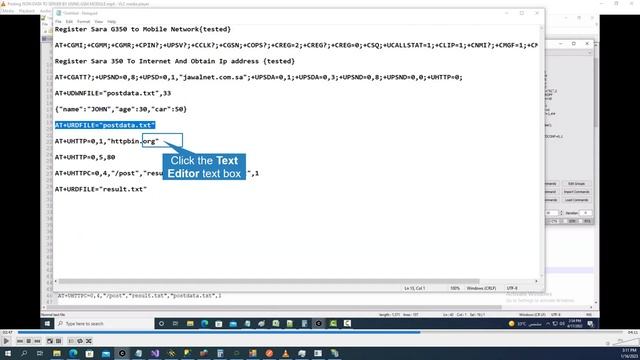
Task: Toggle VLC playlist button
Action: point(71,341)
